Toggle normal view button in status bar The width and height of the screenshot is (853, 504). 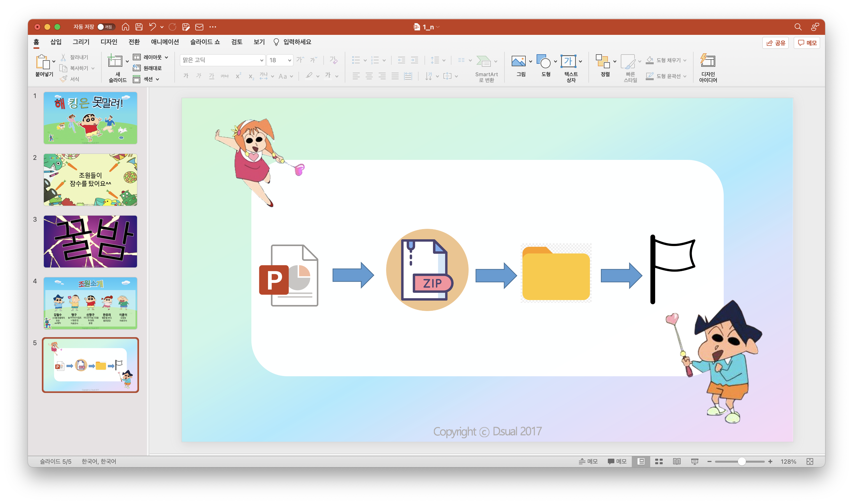pos(641,461)
